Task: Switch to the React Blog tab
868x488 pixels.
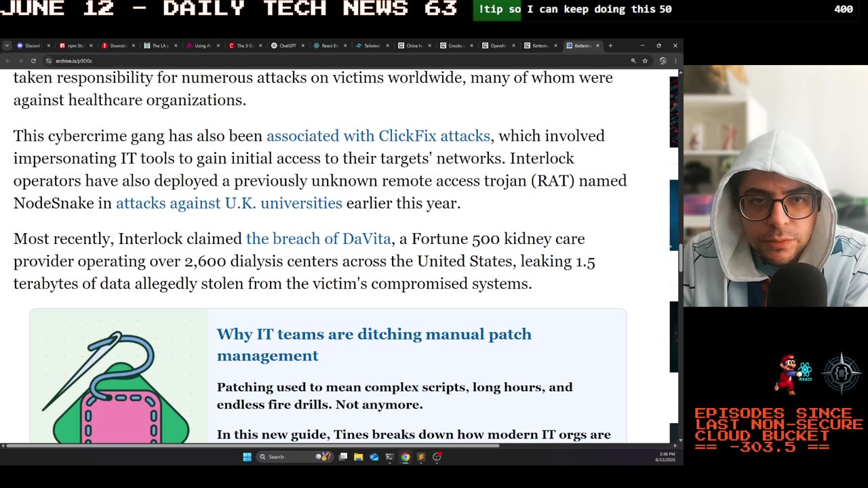Action: (x=329, y=45)
